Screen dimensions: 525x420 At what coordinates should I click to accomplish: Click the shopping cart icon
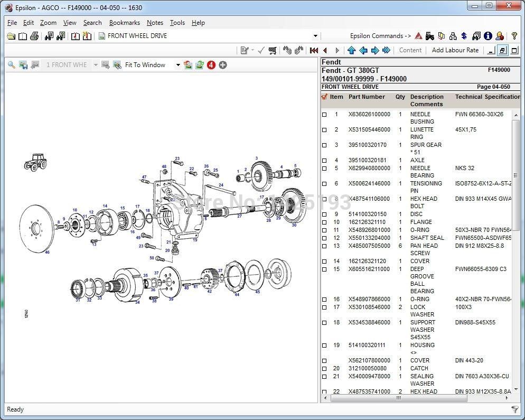442,36
